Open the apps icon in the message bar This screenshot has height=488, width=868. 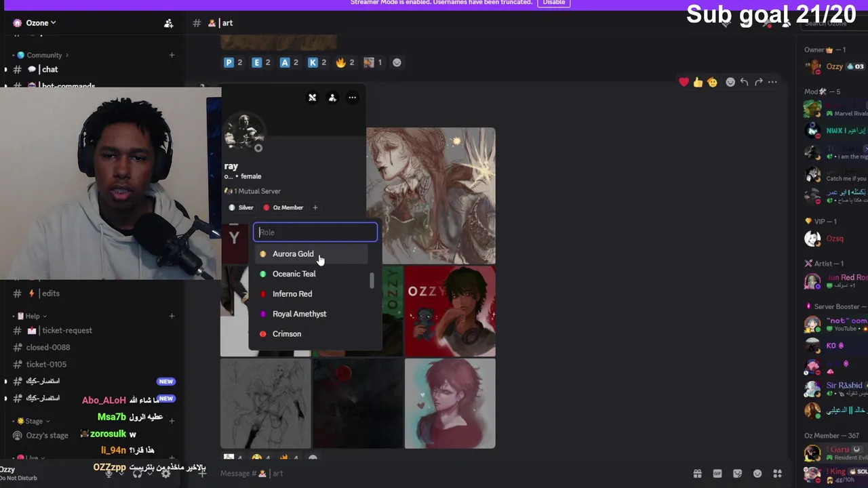tap(778, 474)
